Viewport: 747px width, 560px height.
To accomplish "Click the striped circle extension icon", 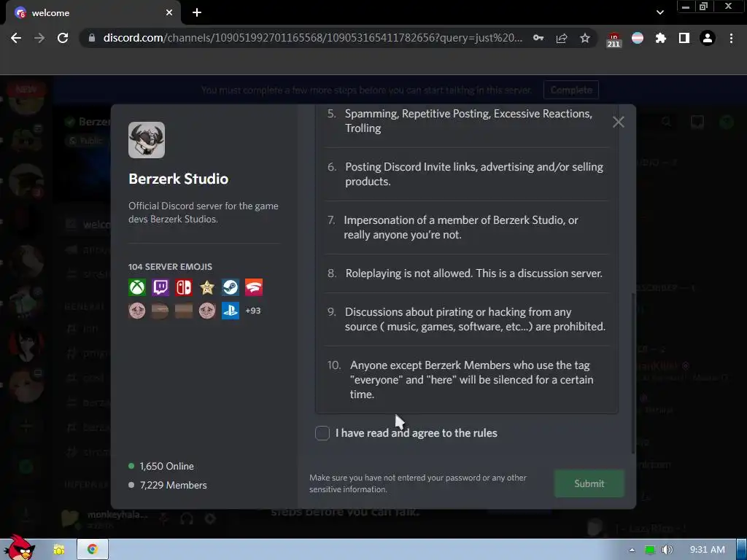I will pos(638,38).
